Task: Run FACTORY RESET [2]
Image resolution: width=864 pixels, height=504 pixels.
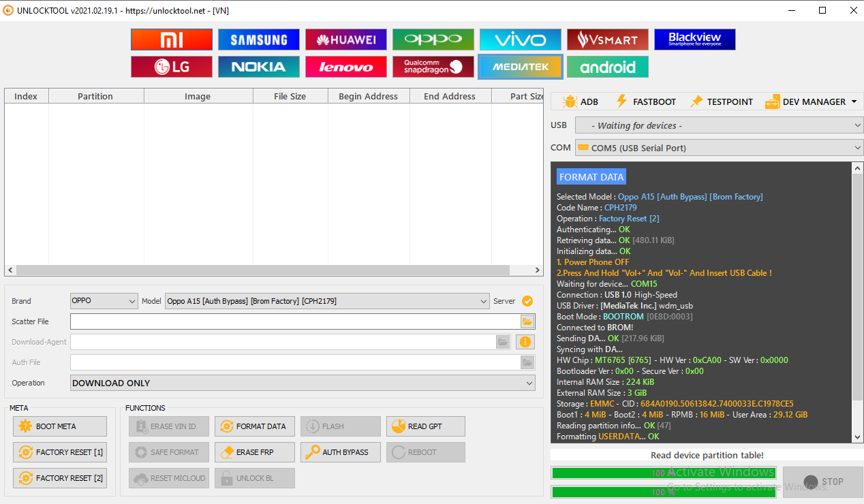Action: pos(60,478)
